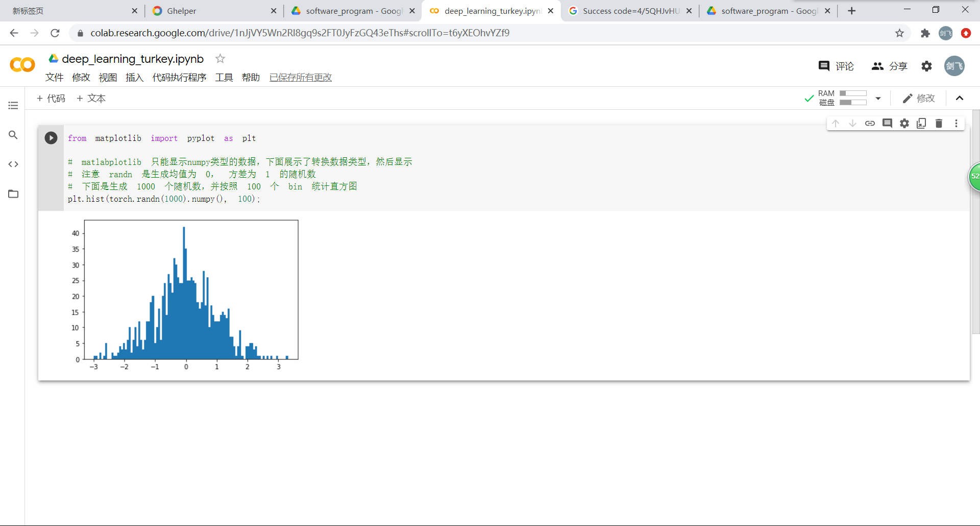The width and height of the screenshot is (980, 526).
Task: Click the 分享 share button
Action: pos(889,66)
